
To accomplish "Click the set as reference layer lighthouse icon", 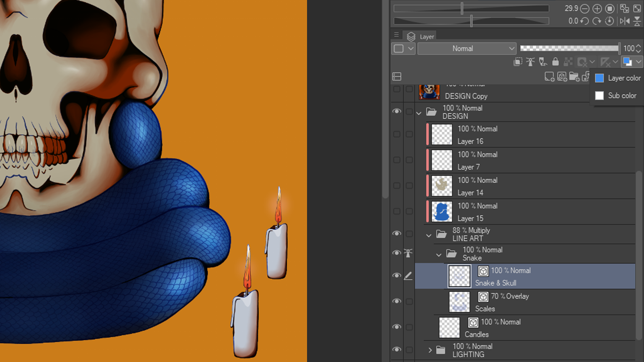I will [x=530, y=62].
